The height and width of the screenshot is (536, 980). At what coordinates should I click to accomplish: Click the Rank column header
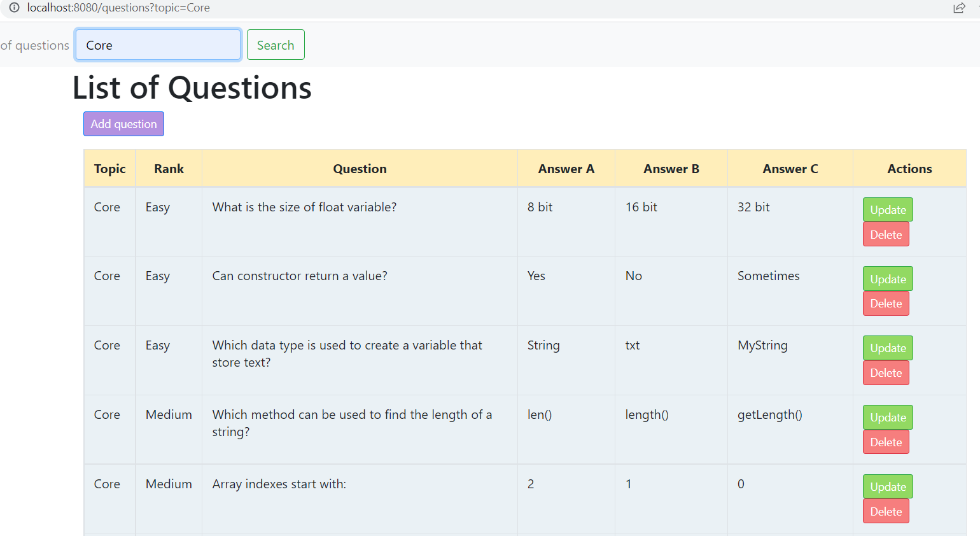click(x=169, y=169)
